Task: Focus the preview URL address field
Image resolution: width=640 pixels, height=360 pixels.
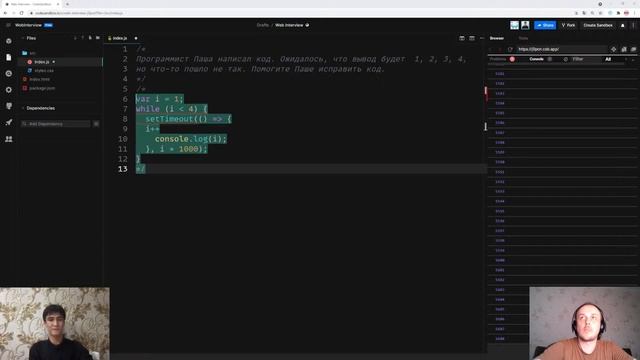Action: tap(561, 49)
